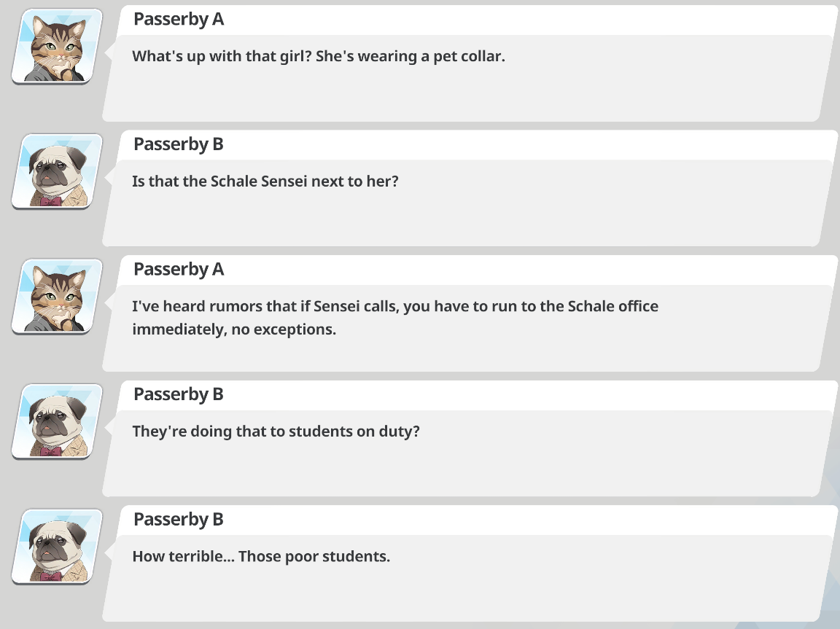The image size is (840, 629).
Task: Tap the rumors about Sensei calls message
Action: (x=466, y=328)
